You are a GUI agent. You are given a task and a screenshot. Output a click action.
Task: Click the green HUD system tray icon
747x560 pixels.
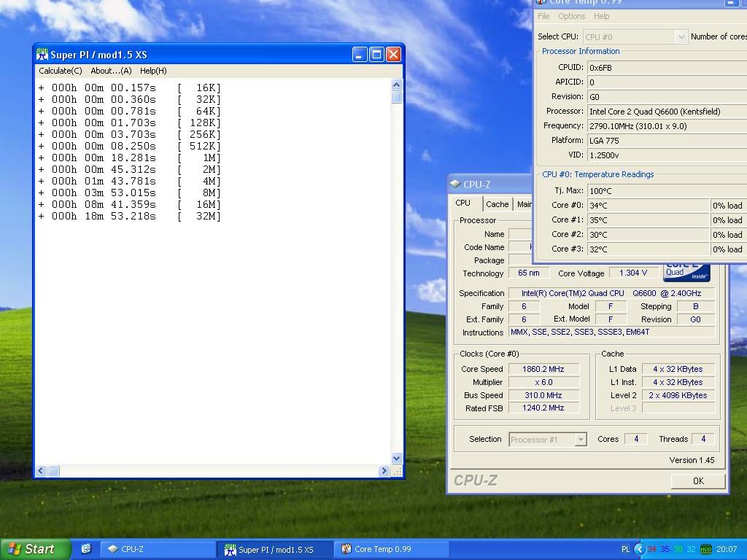pyautogui.click(x=705, y=549)
